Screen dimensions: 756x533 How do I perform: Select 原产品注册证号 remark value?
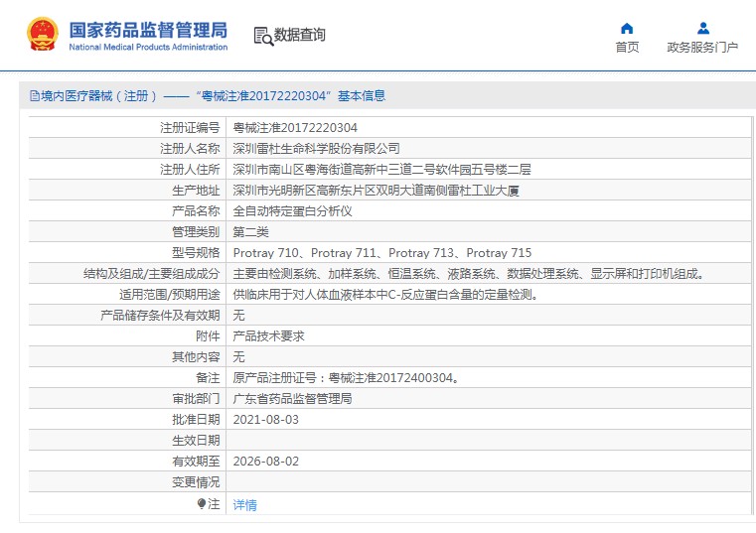[346, 378]
